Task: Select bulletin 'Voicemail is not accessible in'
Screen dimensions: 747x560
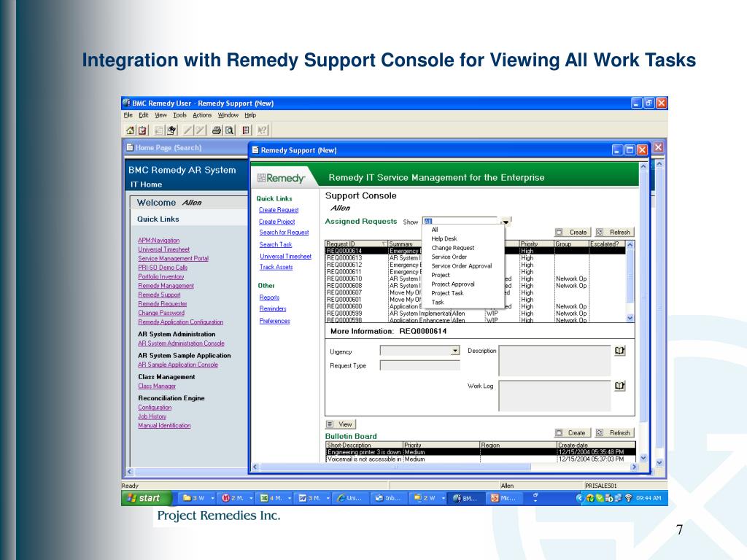Action: coord(481,459)
